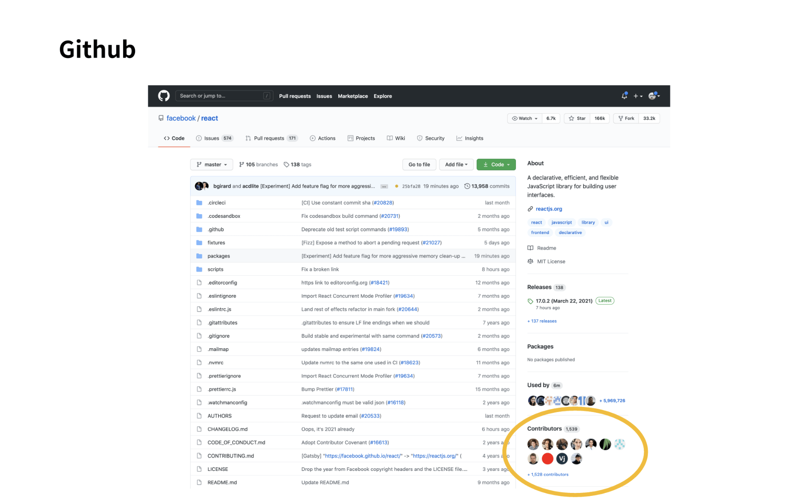Open the CONTRIBUTING.md file

[x=230, y=456]
